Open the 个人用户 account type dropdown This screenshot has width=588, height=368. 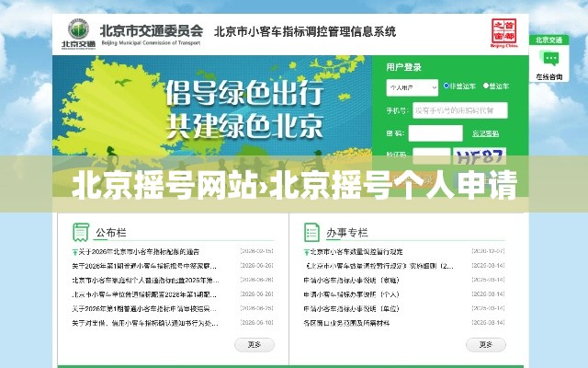(413, 88)
